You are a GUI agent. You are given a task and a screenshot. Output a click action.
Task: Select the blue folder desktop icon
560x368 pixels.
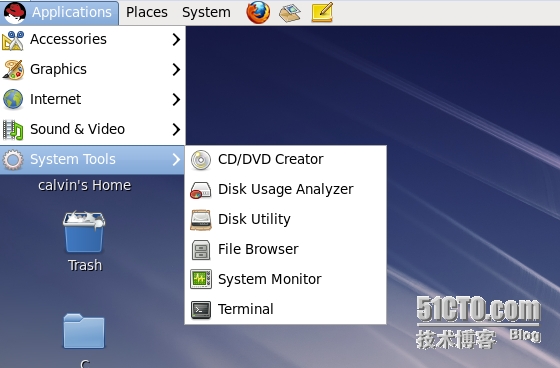coord(84,331)
